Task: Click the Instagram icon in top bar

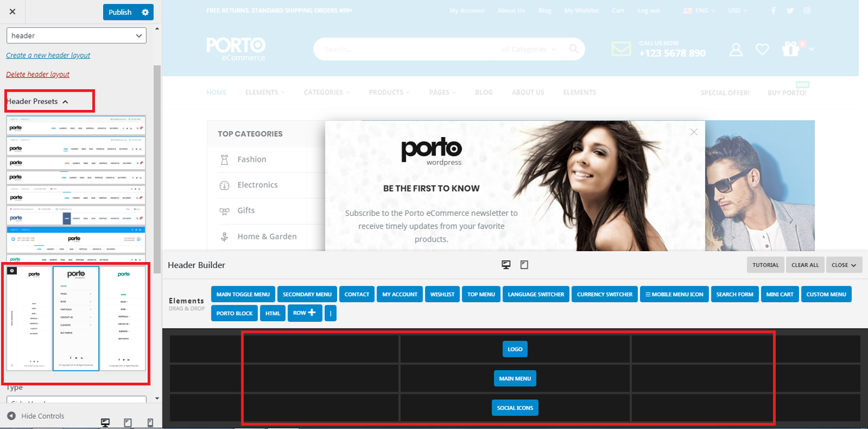Action: [x=807, y=10]
